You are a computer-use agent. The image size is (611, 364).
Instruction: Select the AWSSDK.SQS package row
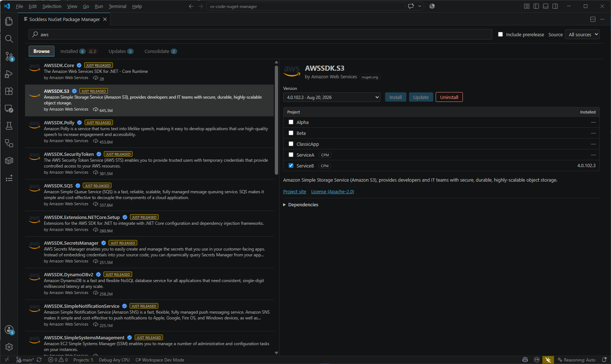[x=149, y=195]
